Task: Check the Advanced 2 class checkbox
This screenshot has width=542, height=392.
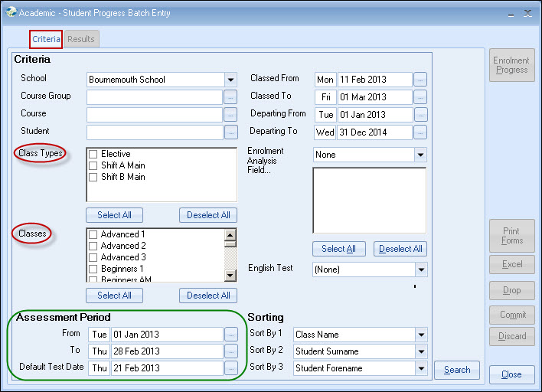Action: coord(93,246)
